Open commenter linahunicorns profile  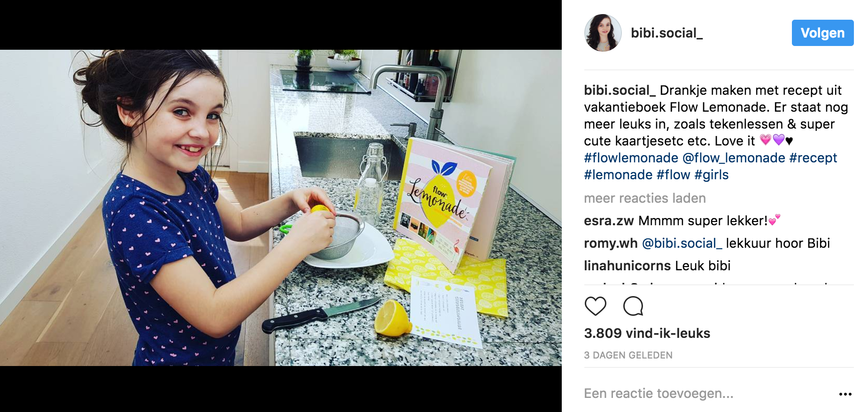(628, 266)
